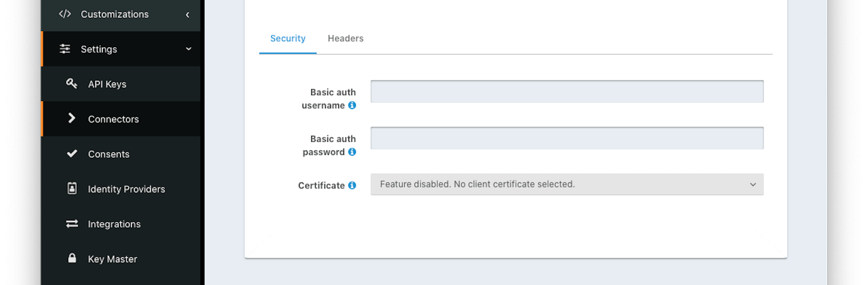Click the Integrations arrows icon

click(x=72, y=224)
